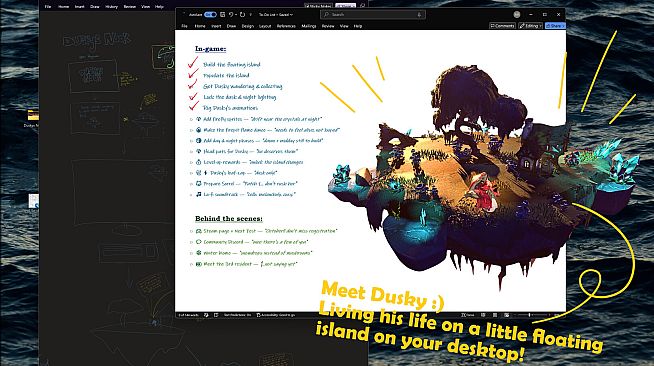Click the emoji icon next to Steam page + Next Fest
654x366 pixels.
[199, 231]
